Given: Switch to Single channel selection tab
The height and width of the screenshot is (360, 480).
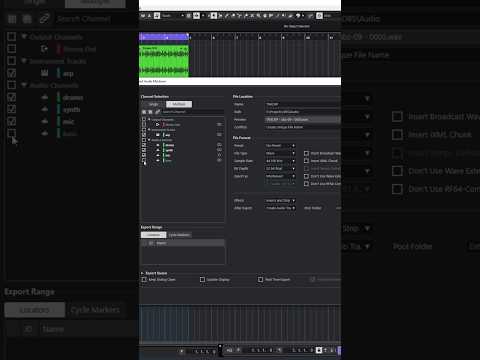Looking at the screenshot, I should pos(153,104).
